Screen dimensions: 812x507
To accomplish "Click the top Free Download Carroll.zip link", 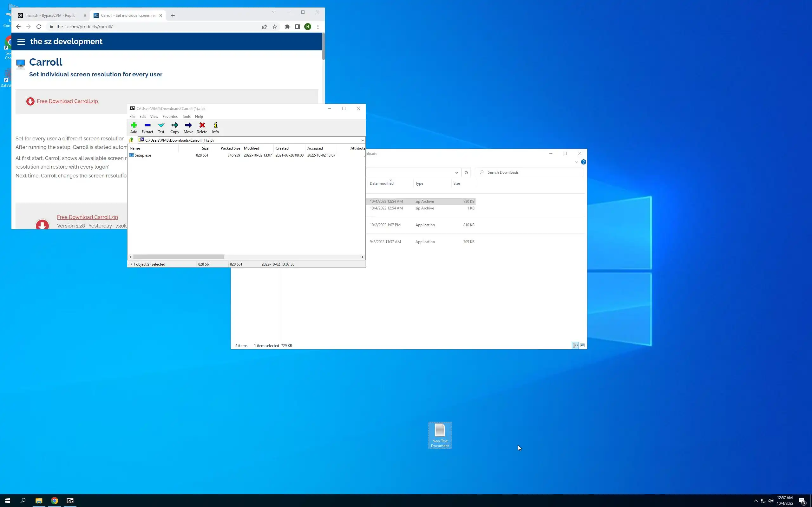I will coord(67,101).
